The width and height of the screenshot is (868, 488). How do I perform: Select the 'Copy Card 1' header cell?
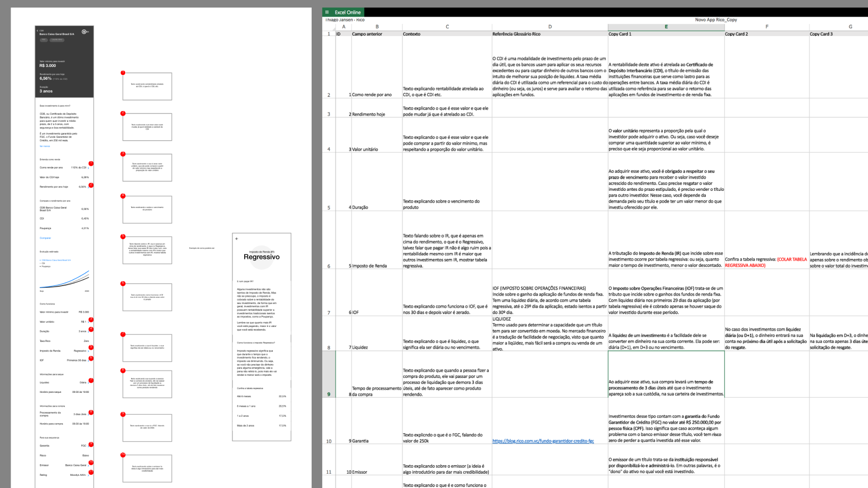(666, 33)
